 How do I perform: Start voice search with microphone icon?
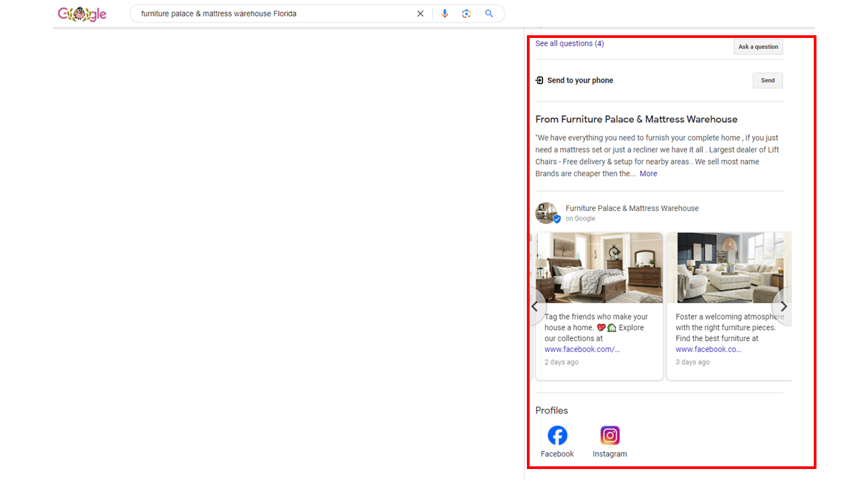pos(445,14)
